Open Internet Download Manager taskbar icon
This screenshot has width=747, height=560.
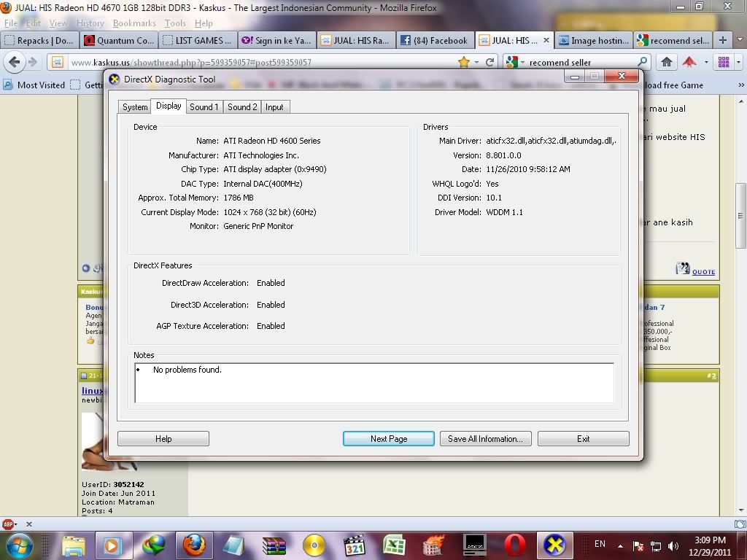153,545
